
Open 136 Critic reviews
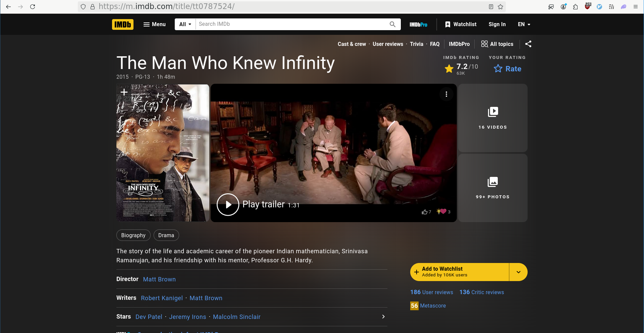[482, 292]
